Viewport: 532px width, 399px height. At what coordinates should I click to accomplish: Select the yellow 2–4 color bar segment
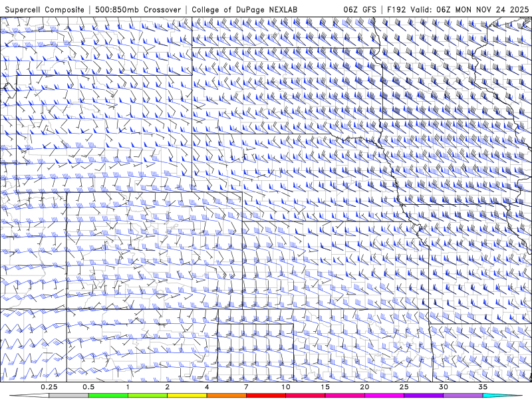(187, 396)
